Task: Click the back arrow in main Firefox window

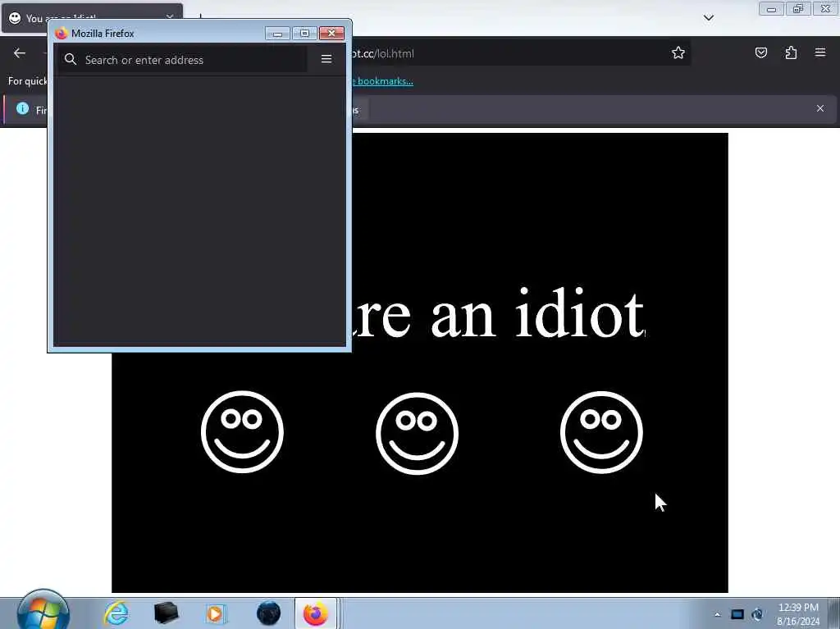Action: point(20,52)
